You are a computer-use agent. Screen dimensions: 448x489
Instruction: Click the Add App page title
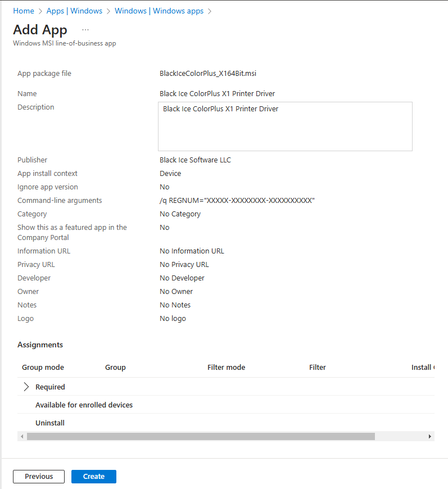pos(40,30)
